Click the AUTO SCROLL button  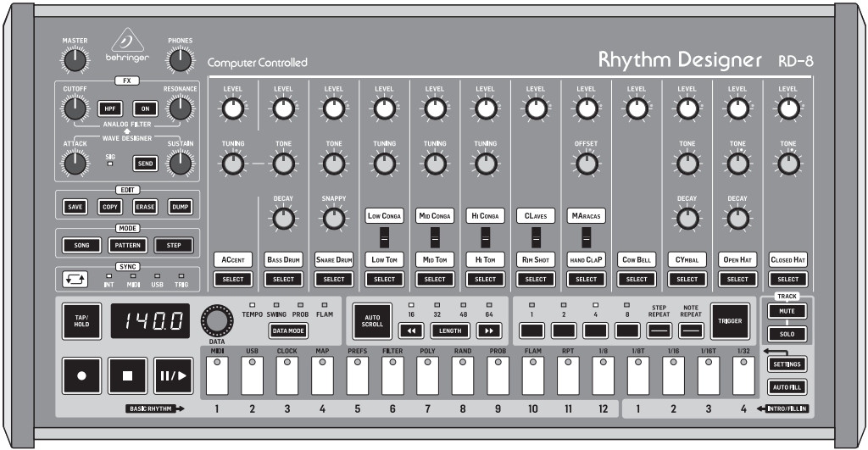[x=372, y=321]
